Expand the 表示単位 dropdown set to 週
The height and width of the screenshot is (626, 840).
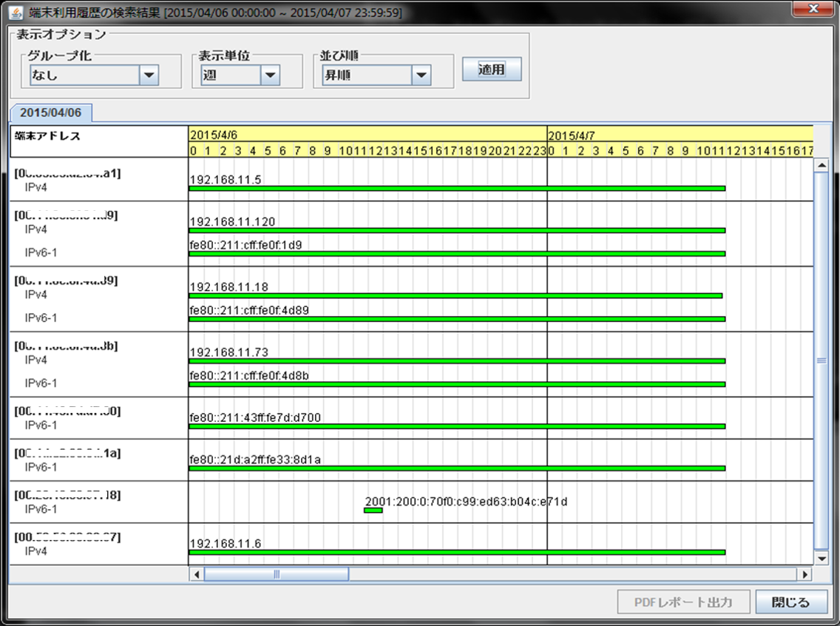269,75
